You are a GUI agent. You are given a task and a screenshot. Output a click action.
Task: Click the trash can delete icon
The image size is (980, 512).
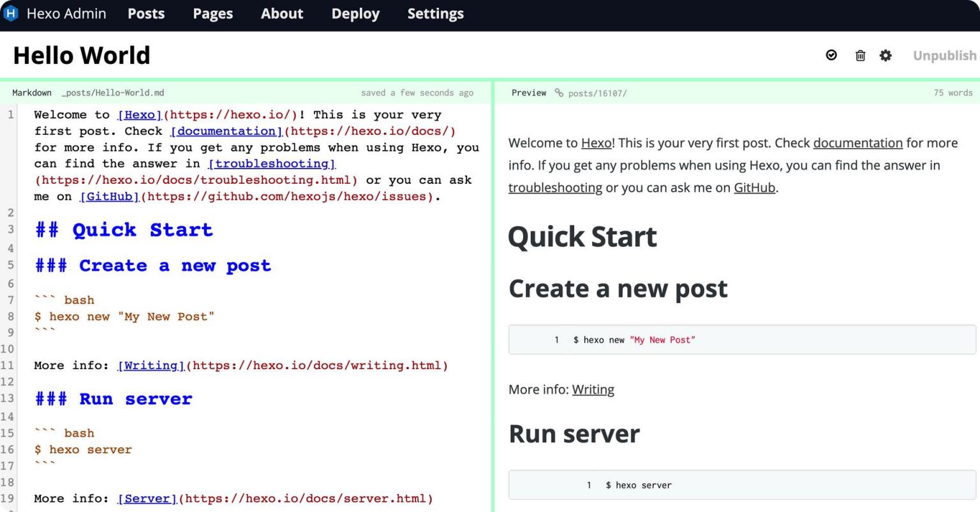860,56
